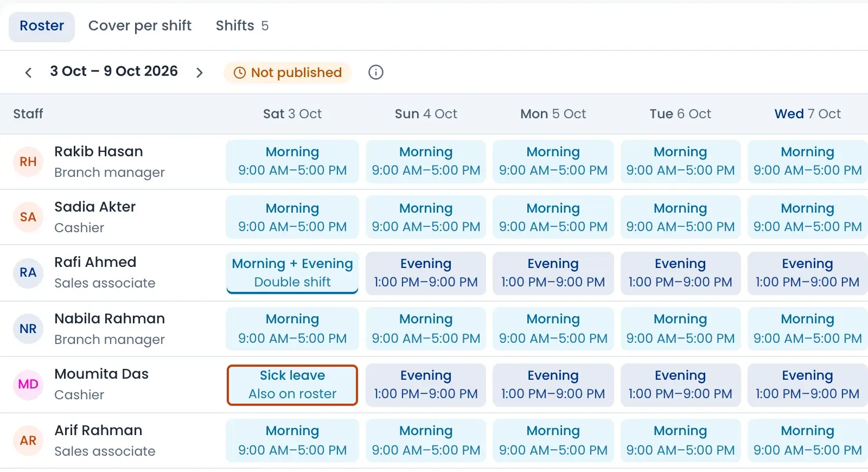The width and height of the screenshot is (868, 472).
Task: Open Sadia Akter's staff name
Action: pos(95,207)
